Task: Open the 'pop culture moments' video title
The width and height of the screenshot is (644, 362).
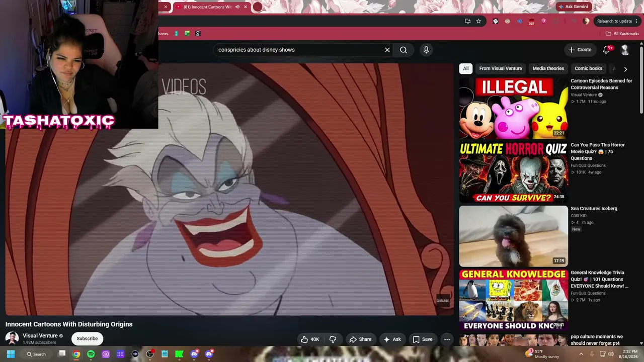Action: click(596, 340)
